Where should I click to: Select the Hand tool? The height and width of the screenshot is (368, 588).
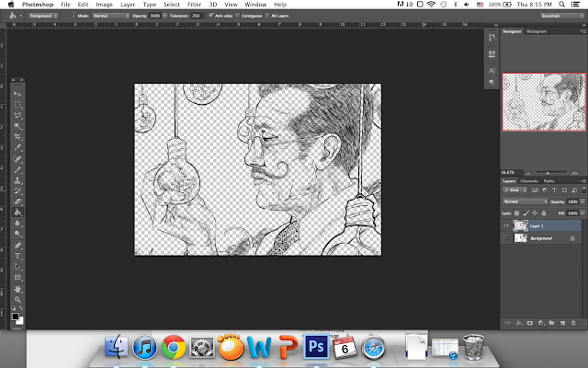point(17,289)
